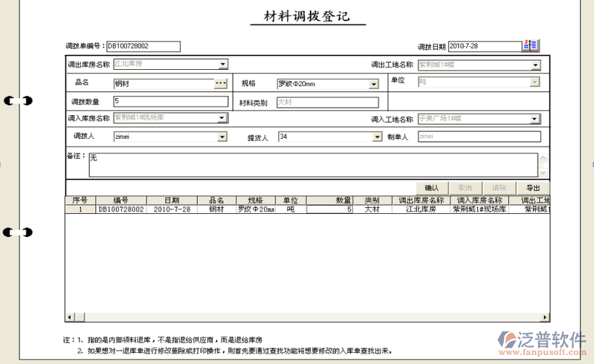The height and width of the screenshot is (364, 594).
Task: Expand the 规格 dropdown list
Action: [372, 84]
